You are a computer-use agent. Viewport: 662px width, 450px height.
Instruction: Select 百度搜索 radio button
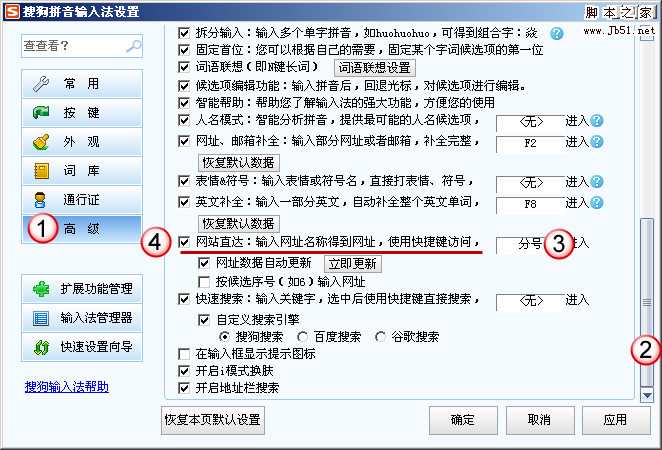302,337
